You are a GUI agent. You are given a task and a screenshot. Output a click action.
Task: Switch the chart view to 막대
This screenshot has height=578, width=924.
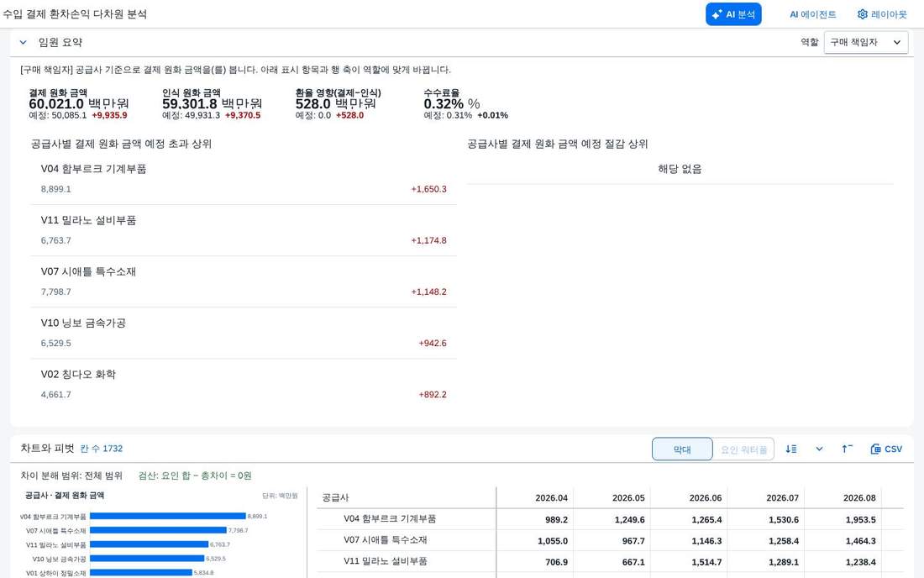click(x=682, y=449)
